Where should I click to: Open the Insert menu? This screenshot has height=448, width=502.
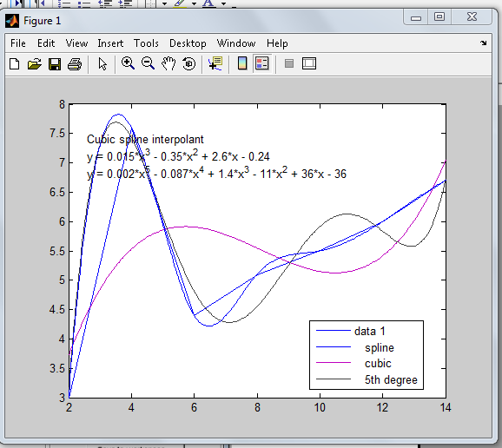click(x=110, y=43)
